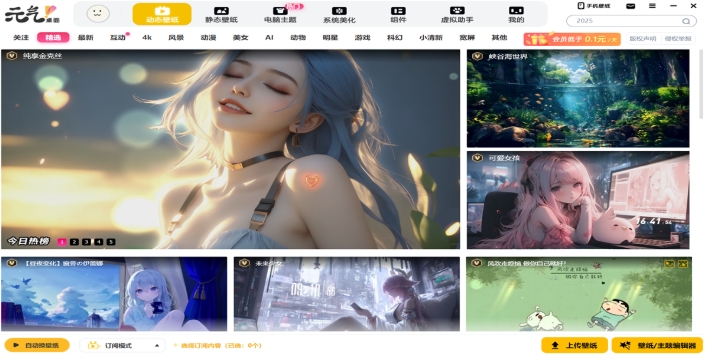Select hot-list carousel page 5
Viewport: 712px width, 361px height.
click(x=111, y=242)
